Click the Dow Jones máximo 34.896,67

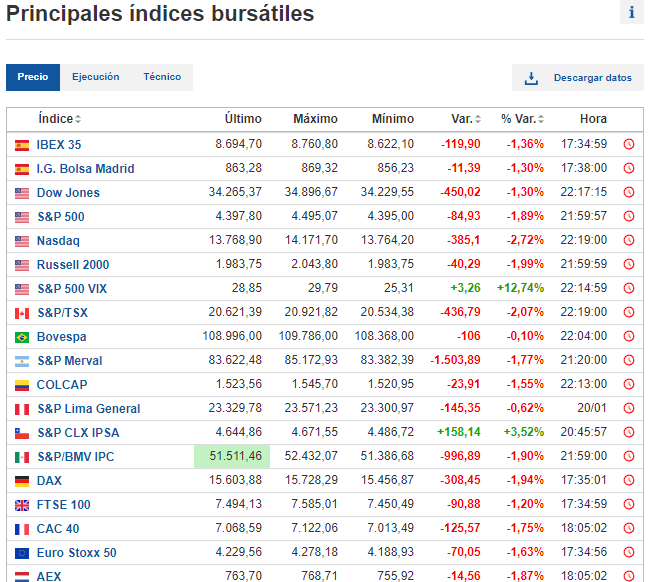click(x=311, y=192)
